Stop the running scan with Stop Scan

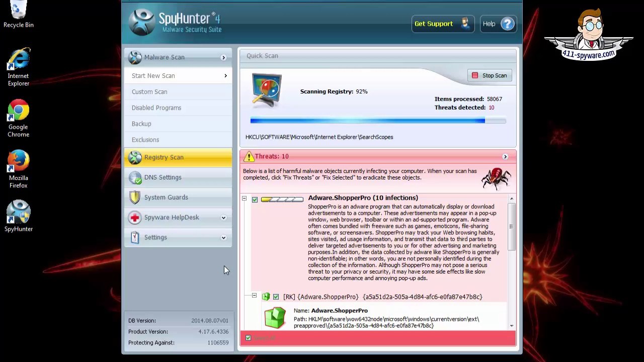[490, 76]
